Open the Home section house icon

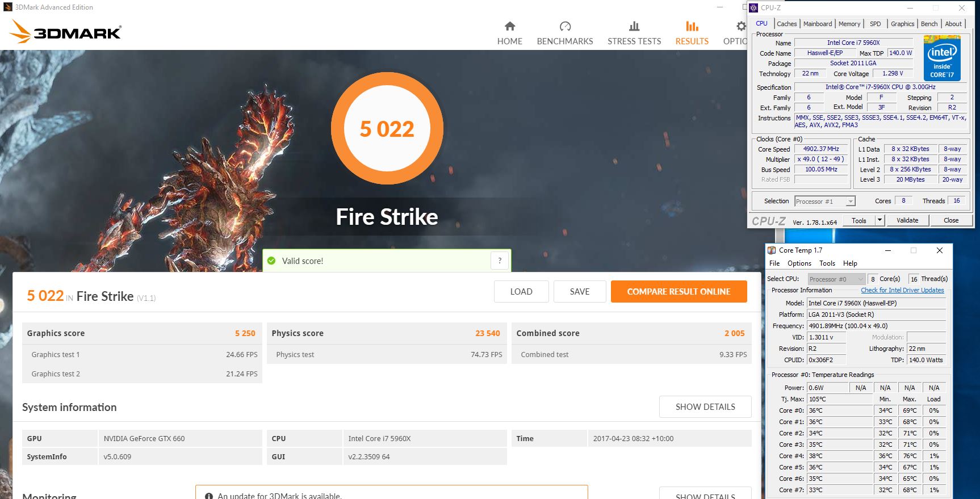click(x=509, y=26)
